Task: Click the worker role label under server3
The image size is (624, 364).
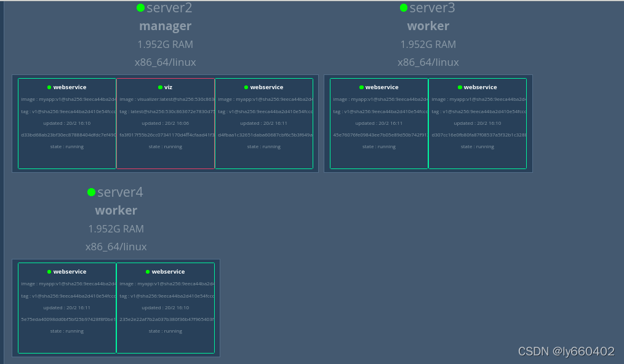Action: 428,26
